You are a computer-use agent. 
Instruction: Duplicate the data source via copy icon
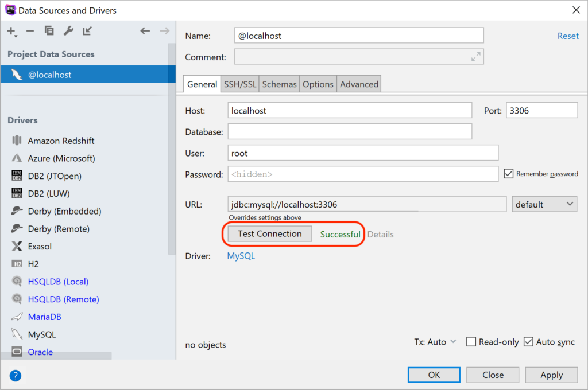[x=49, y=31]
